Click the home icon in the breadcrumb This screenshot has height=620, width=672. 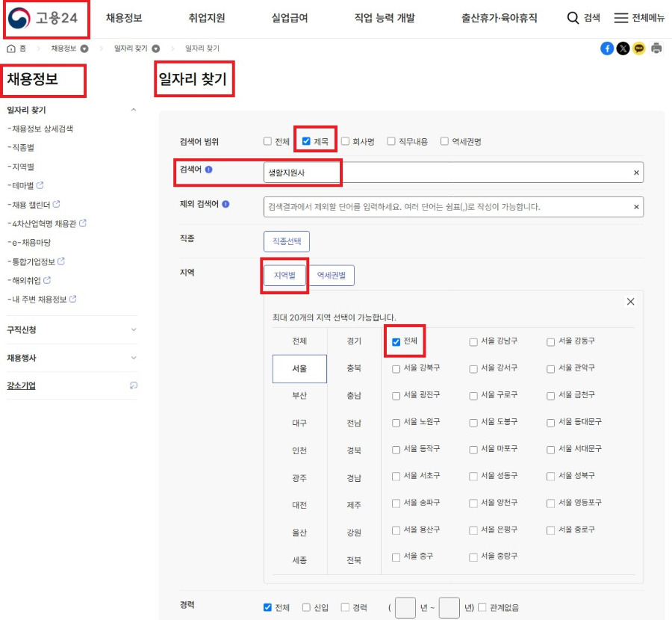tap(11, 48)
